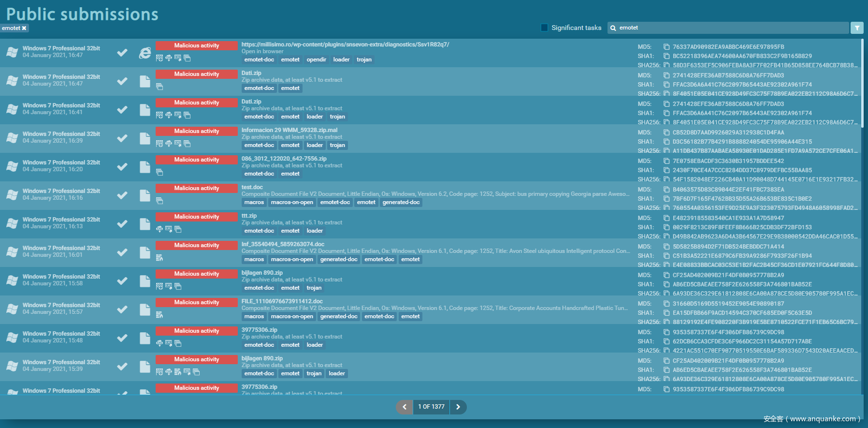The height and width of the screenshot is (428, 868).
Task: Remove the emotet filter tag
Action: (x=24, y=29)
